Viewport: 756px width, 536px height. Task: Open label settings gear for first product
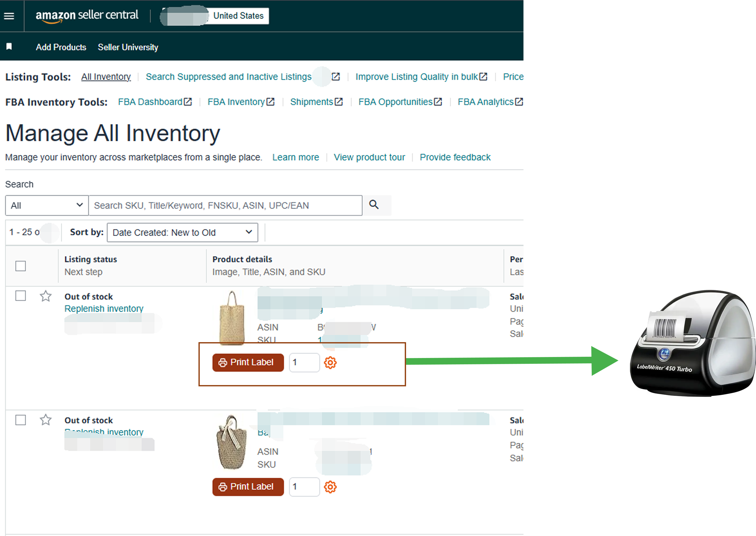pos(330,362)
